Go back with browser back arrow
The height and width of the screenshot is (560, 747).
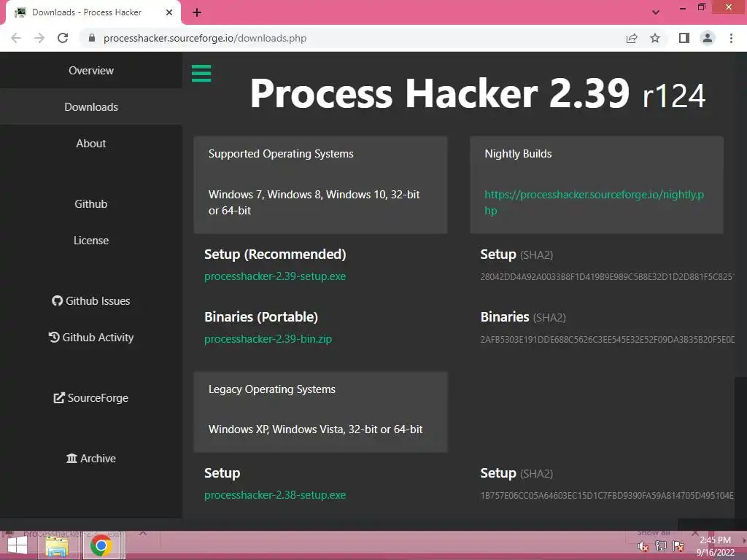pyautogui.click(x=16, y=38)
